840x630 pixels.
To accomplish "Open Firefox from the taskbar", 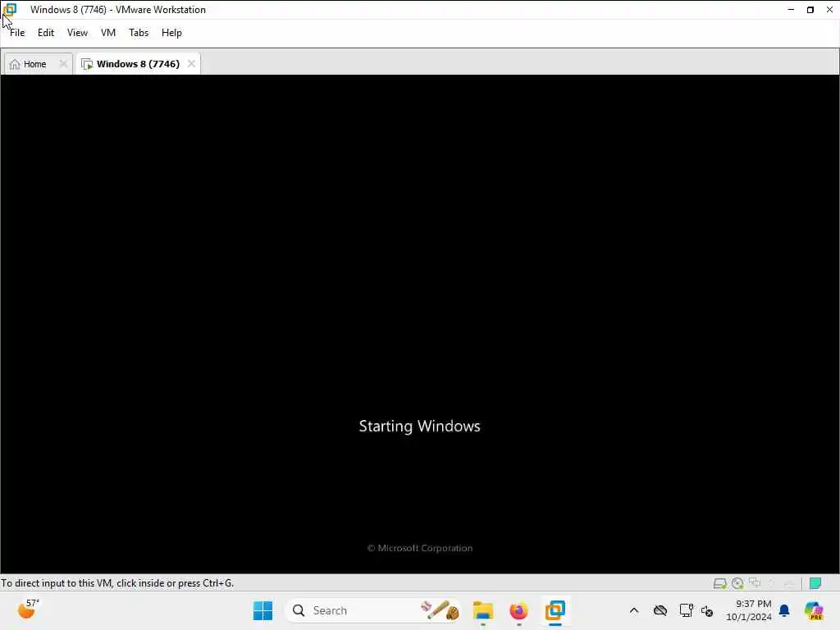I will click(x=518, y=610).
